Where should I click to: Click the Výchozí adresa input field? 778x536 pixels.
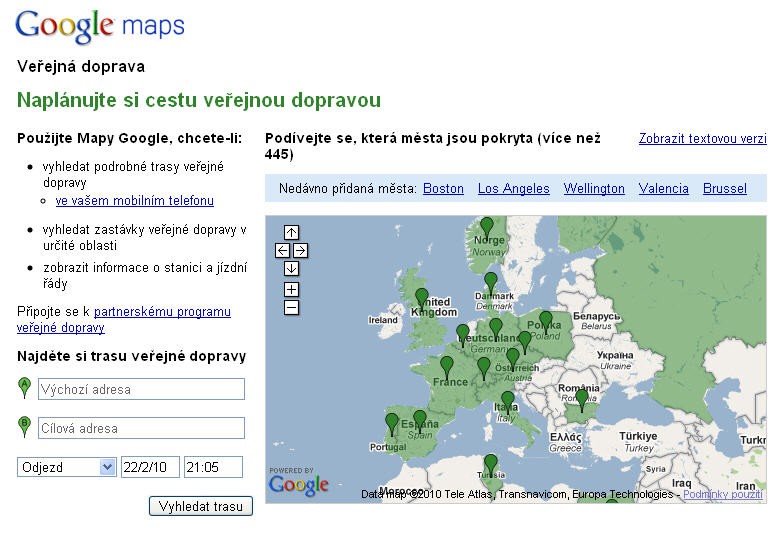(141, 389)
